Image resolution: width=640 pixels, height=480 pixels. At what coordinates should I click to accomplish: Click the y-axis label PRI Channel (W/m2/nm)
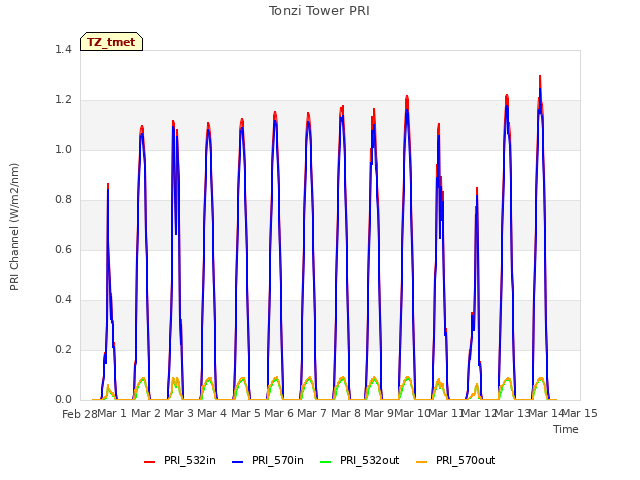(x=14, y=227)
